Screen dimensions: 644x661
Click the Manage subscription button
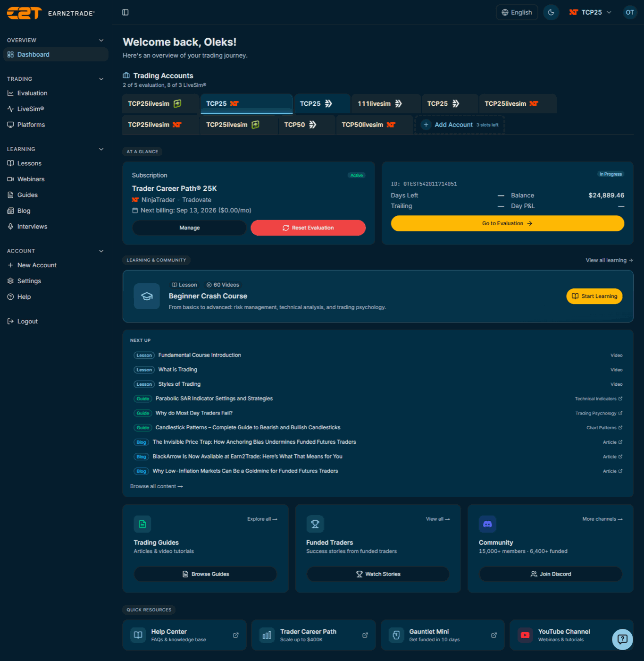pyautogui.click(x=189, y=228)
